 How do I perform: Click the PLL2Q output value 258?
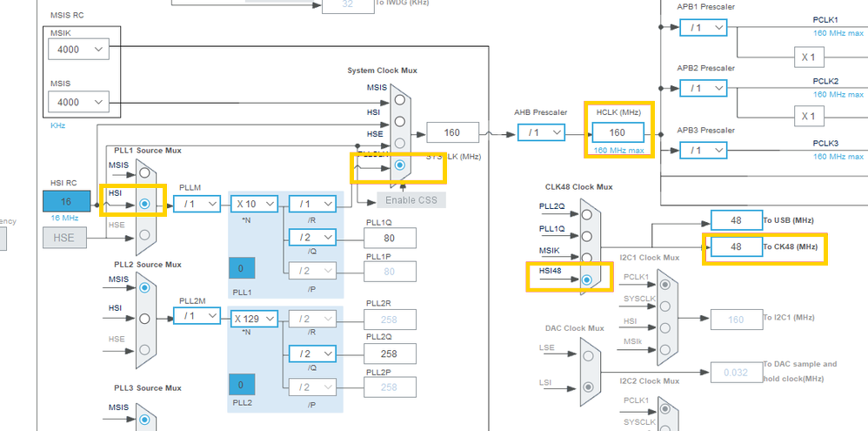coord(390,354)
